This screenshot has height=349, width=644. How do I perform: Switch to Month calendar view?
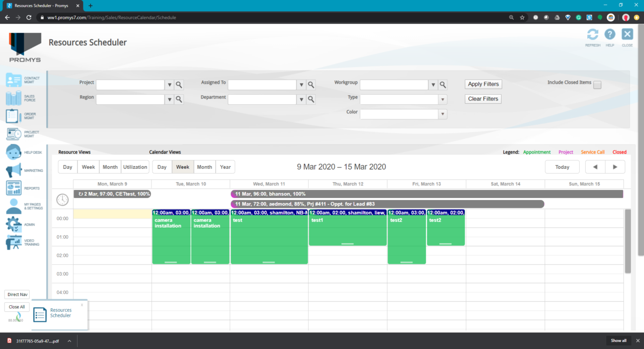tap(204, 167)
